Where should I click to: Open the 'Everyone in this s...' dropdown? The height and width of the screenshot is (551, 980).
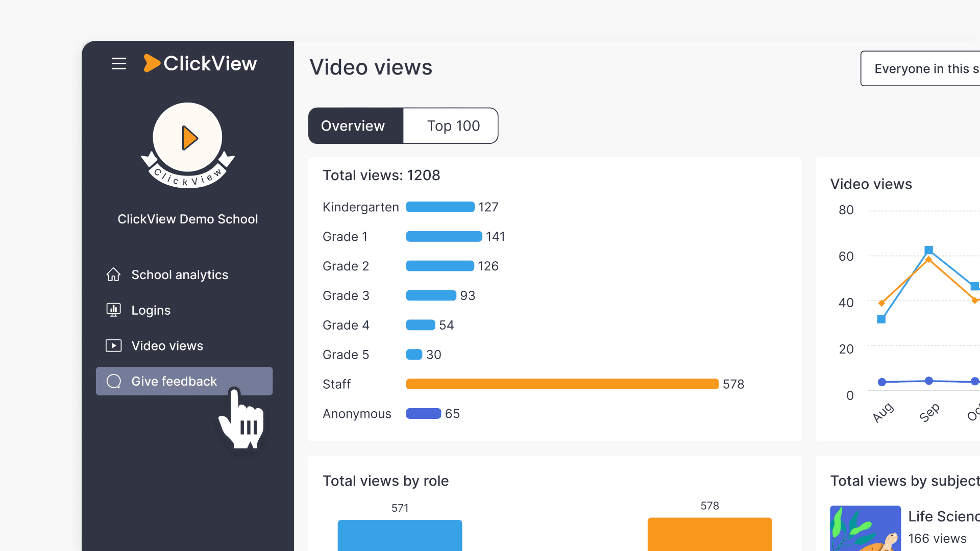pos(920,68)
